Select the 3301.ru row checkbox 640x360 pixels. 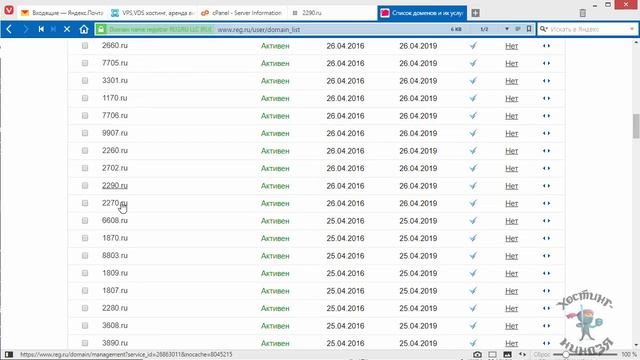[x=85, y=81]
